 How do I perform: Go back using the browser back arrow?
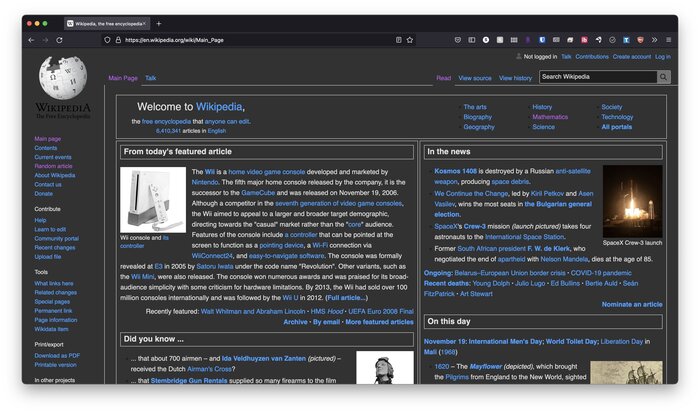click(x=31, y=40)
